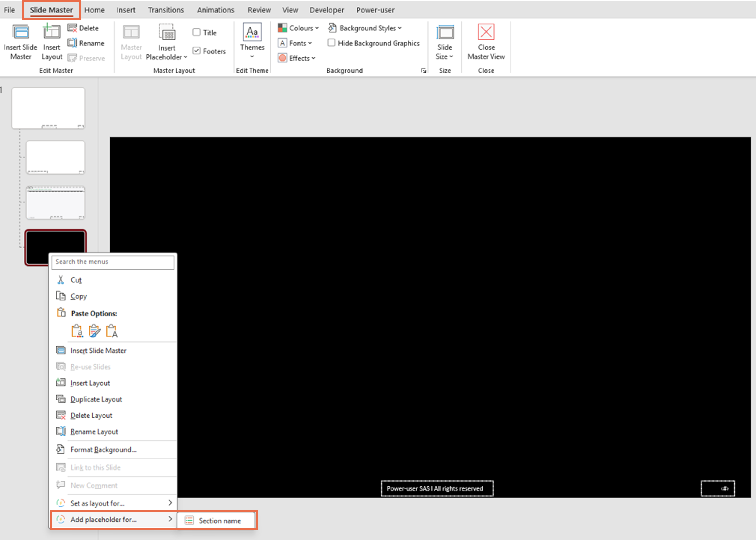Image resolution: width=756 pixels, height=540 pixels.
Task: Select the slide master thumbnail numbered 1
Action: pos(48,108)
